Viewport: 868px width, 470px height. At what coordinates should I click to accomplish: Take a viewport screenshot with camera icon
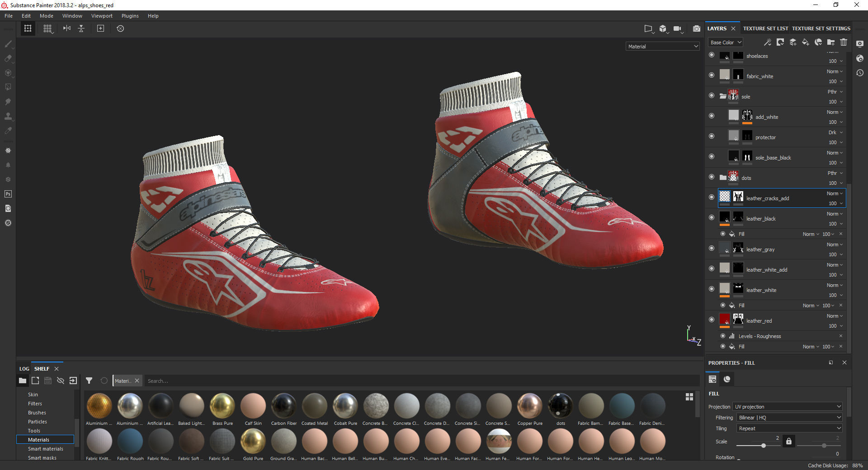click(x=697, y=28)
